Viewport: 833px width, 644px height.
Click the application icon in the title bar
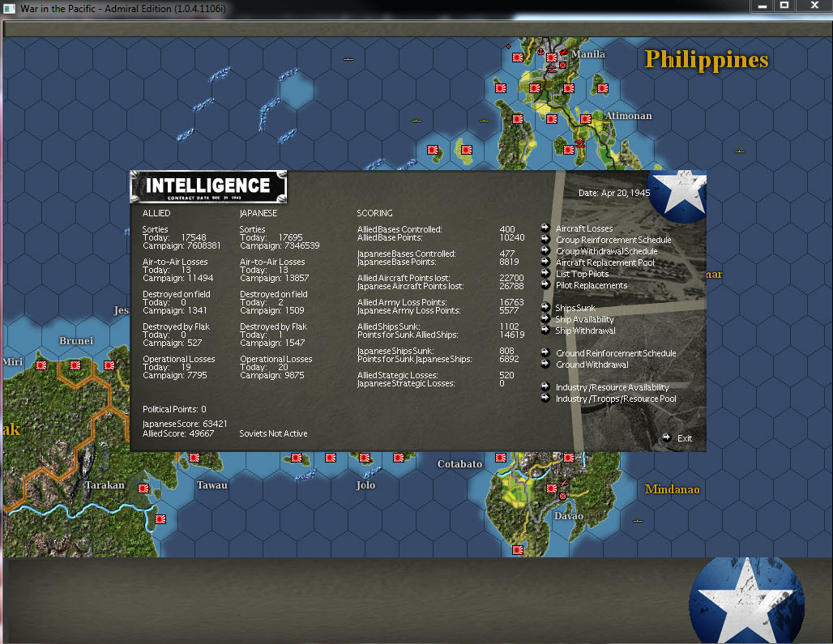9,8
